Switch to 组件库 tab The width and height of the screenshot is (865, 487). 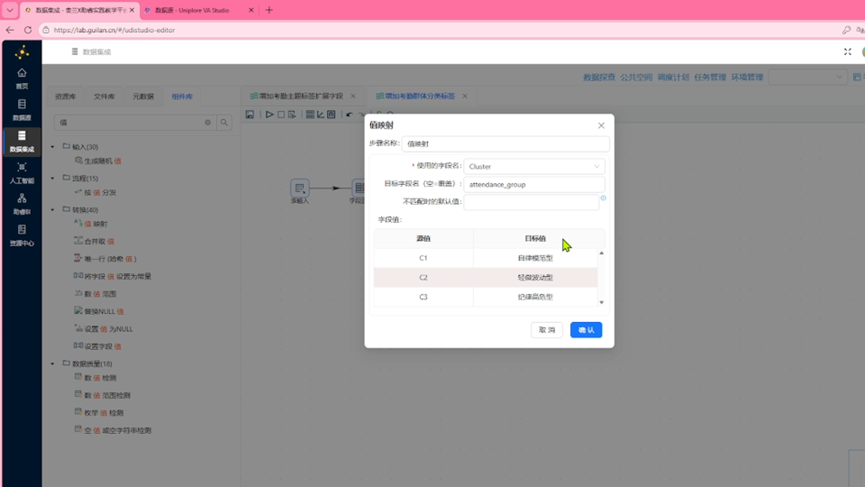182,97
